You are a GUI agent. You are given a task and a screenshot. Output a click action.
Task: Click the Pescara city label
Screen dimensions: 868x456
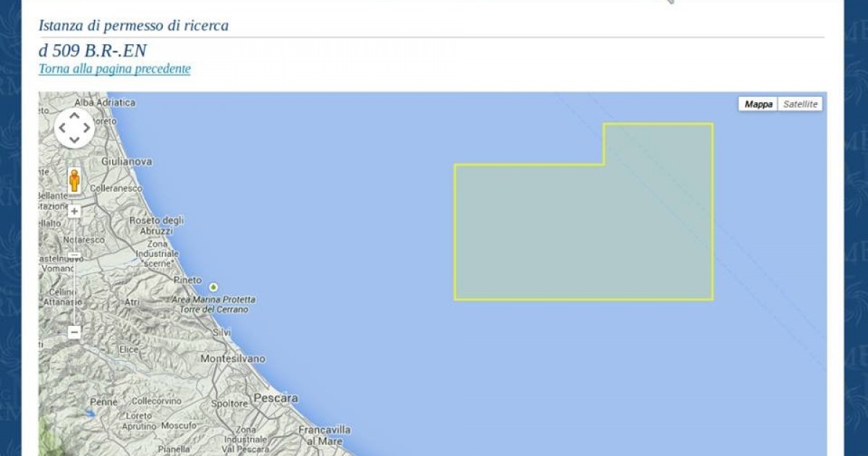(276, 398)
